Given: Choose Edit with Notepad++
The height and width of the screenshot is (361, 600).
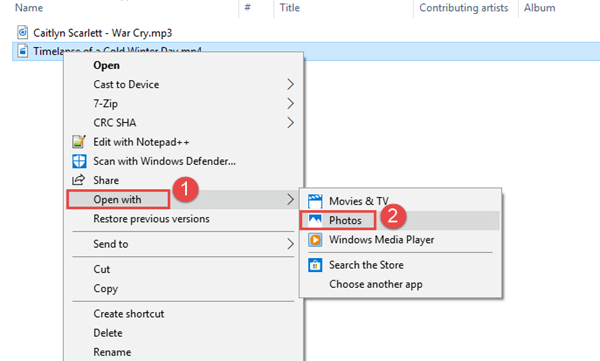Looking at the screenshot, I should [x=184, y=142].
